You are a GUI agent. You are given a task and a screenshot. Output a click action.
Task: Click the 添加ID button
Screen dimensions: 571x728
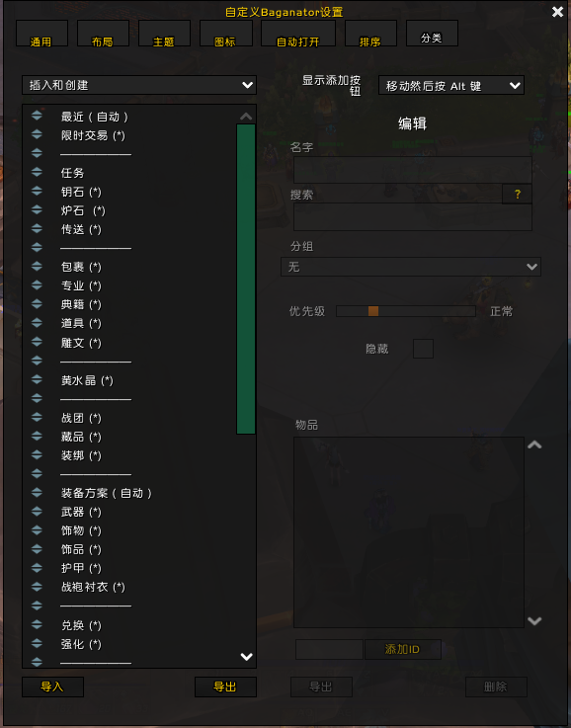tap(402, 650)
